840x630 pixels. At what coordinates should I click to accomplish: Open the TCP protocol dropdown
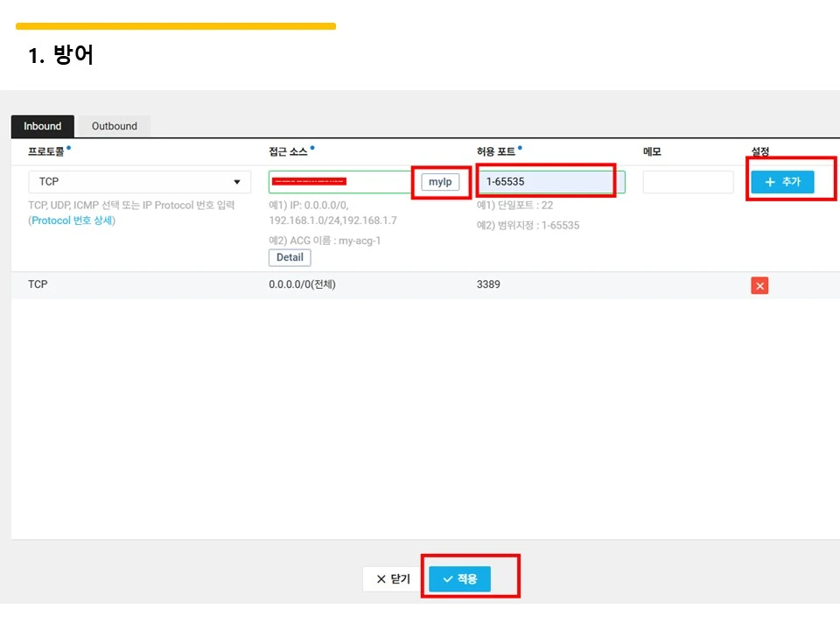coord(139,182)
